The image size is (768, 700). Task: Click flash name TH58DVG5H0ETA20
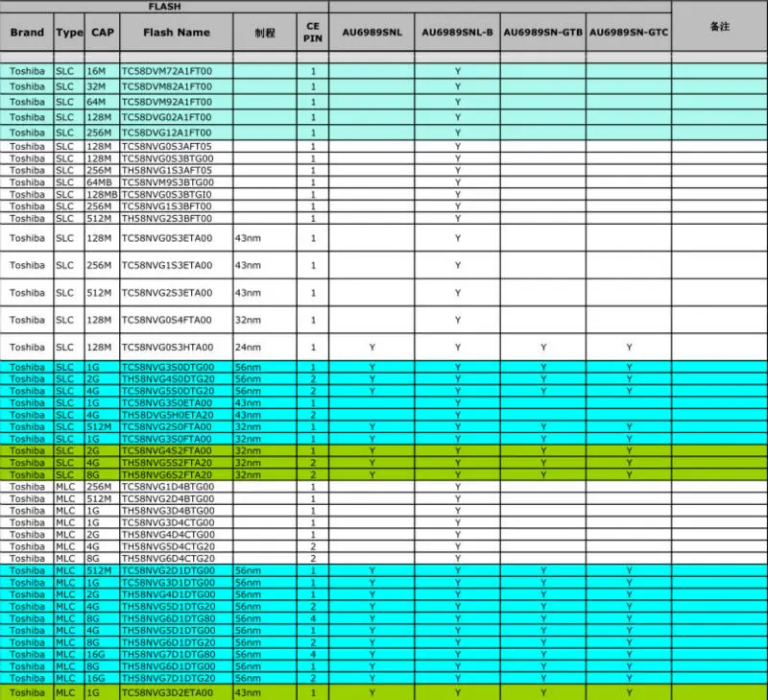(x=167, y=415)
